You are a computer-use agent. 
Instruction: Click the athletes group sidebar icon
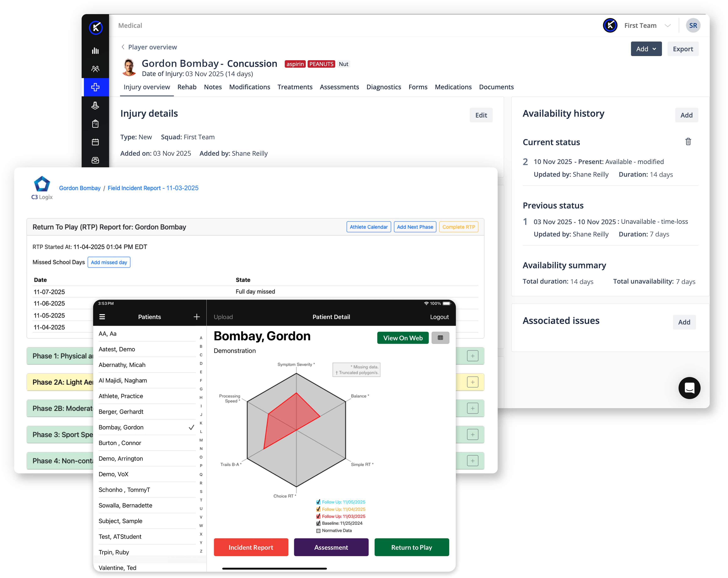[x=95, y=69]
